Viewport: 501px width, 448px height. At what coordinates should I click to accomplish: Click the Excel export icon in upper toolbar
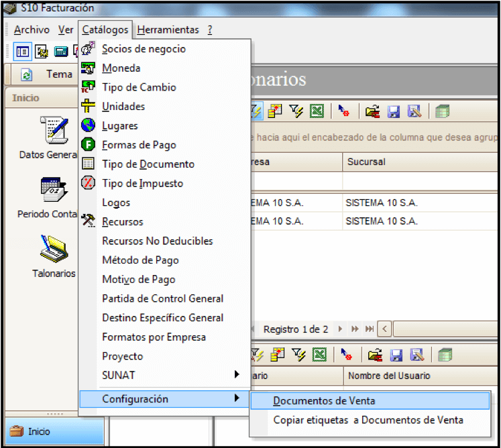(x=317, y=111)
